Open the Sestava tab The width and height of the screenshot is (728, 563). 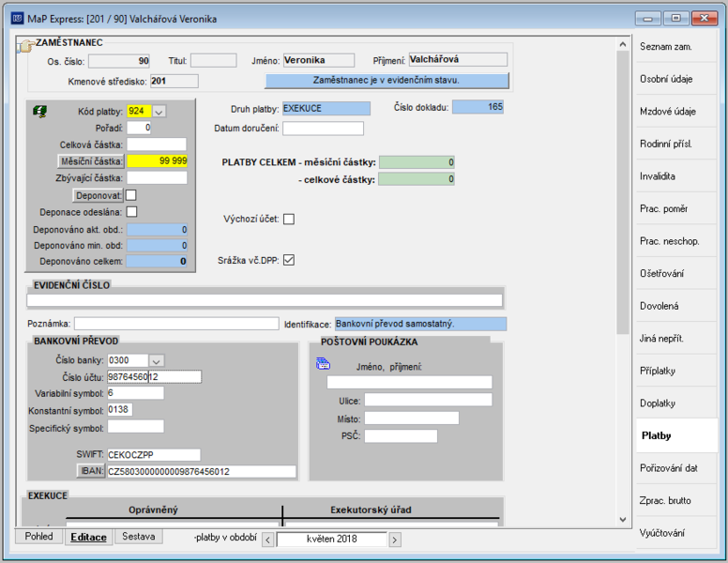(138, 536)
